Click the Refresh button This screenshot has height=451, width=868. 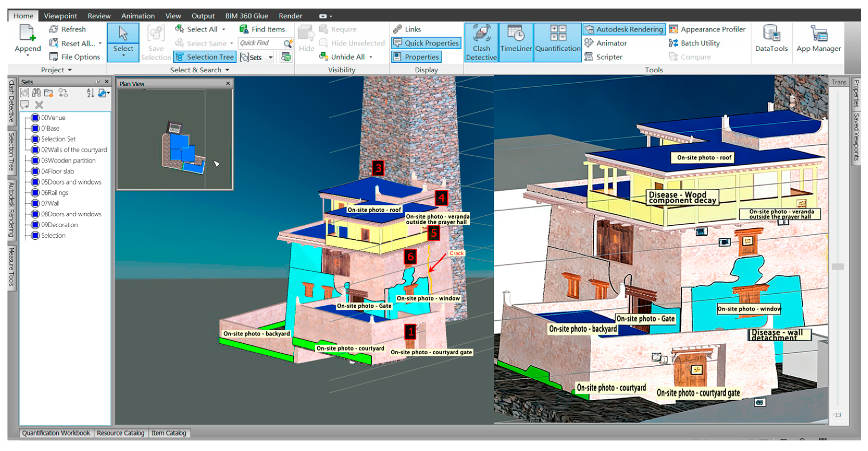tap(68, 29)
